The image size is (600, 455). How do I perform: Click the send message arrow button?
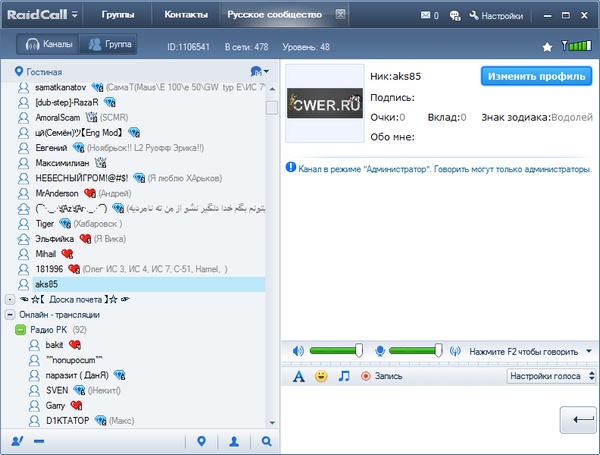click(x=576, y=422)
